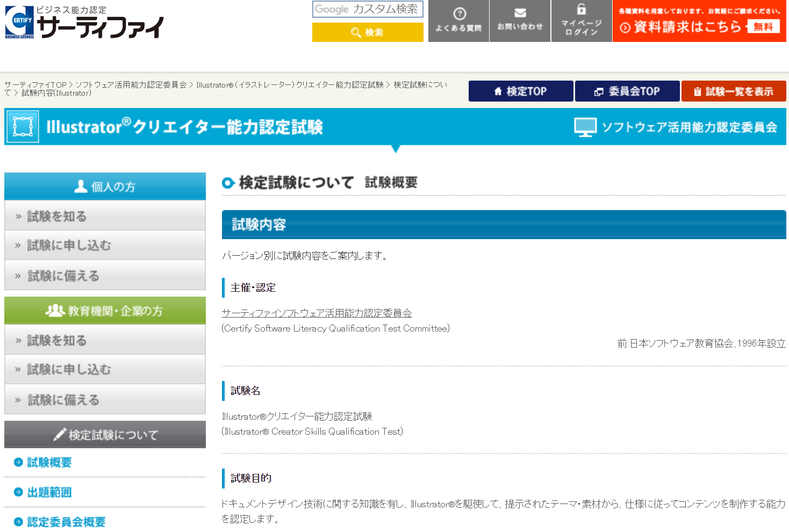Click the 無料 badge on request banner
Screen dimensions: 789x532
tap(763, 26)
